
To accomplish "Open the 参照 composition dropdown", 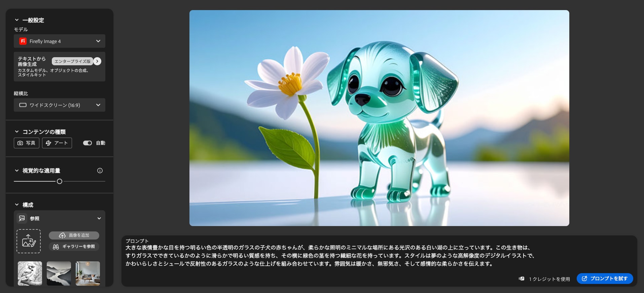I will click(99, 218).
